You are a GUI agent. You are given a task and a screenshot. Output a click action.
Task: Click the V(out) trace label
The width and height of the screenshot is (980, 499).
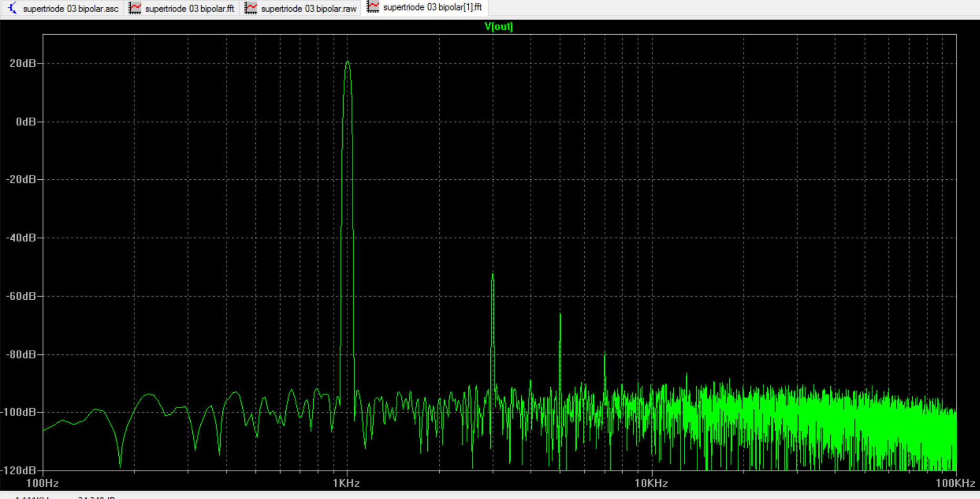(499, 26)
